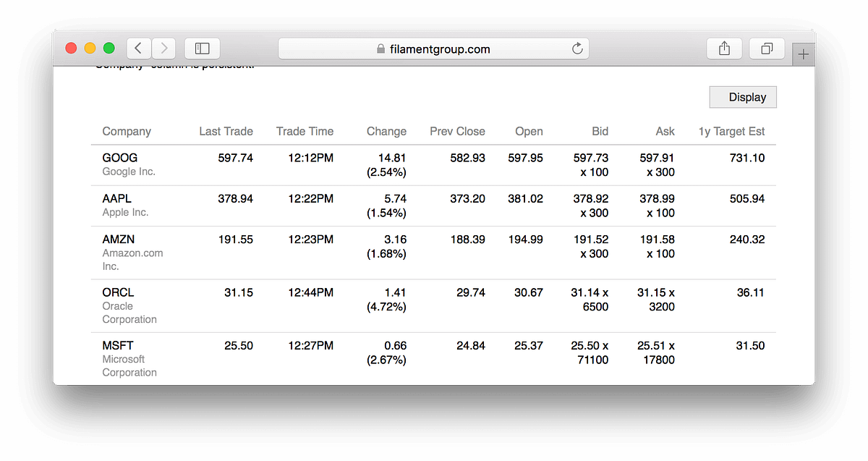This screenshot has width=868, height=461.
Task: Click MSFT change 0.66 (2.67%)
Action: [x=387, y=352]
